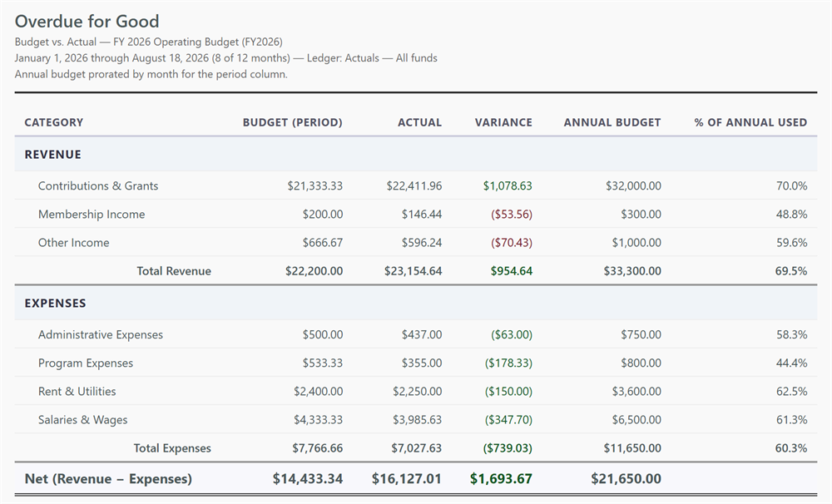Image resolution: width=832 pixels, height=504 pixels.
Task: Click the $6,500.00 annual budget value
Action: pyautogui.click(x=636, y=420)
